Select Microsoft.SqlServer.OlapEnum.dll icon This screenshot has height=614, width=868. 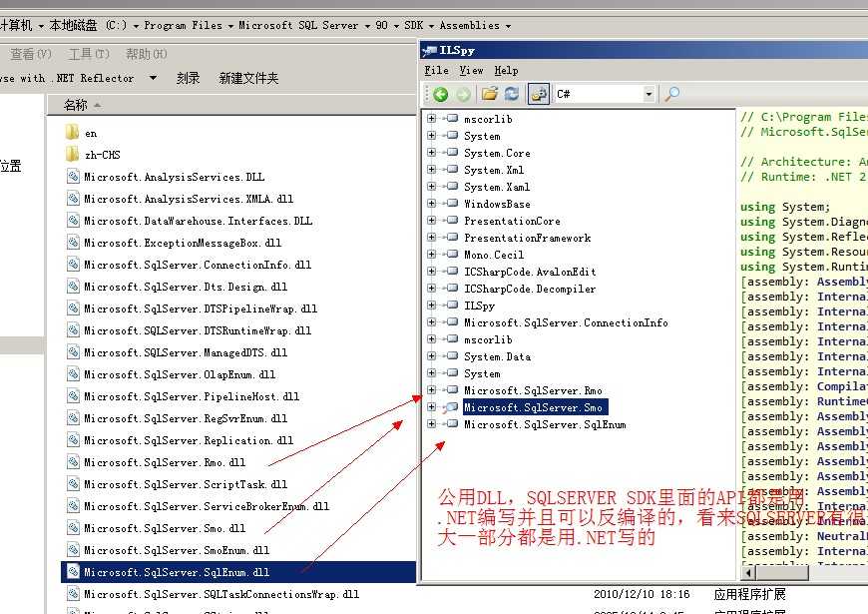pyautogui.click(x=73, y=374)
